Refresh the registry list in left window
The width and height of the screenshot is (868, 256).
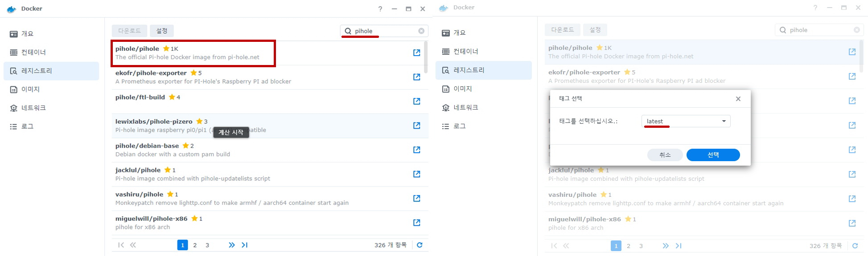(420, 245)
